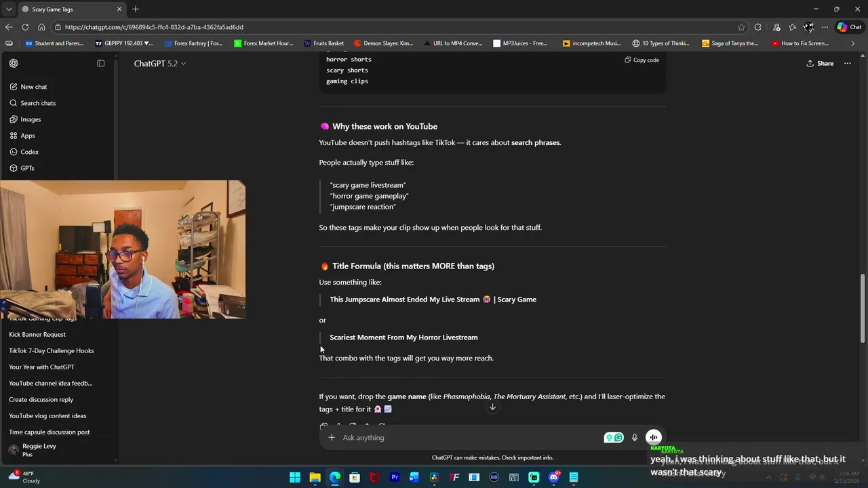
Task: Open the GBPJPY bookmark
Action: [124, 43]
